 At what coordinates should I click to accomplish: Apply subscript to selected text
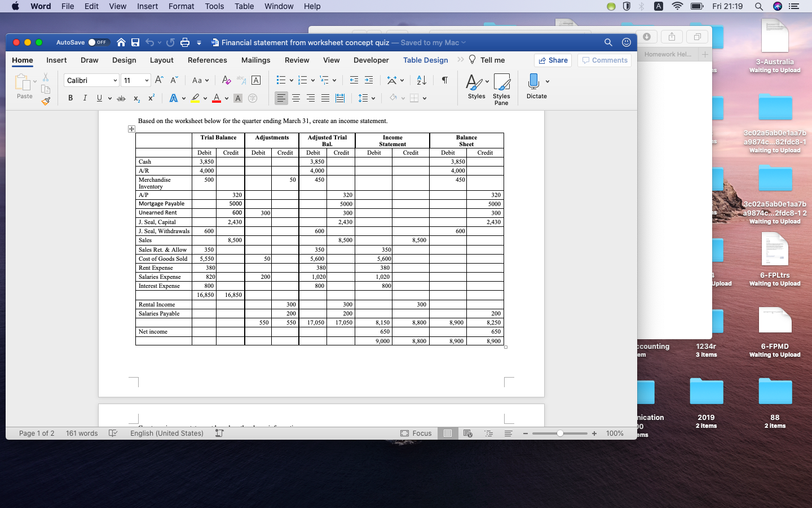click(136, 98)
